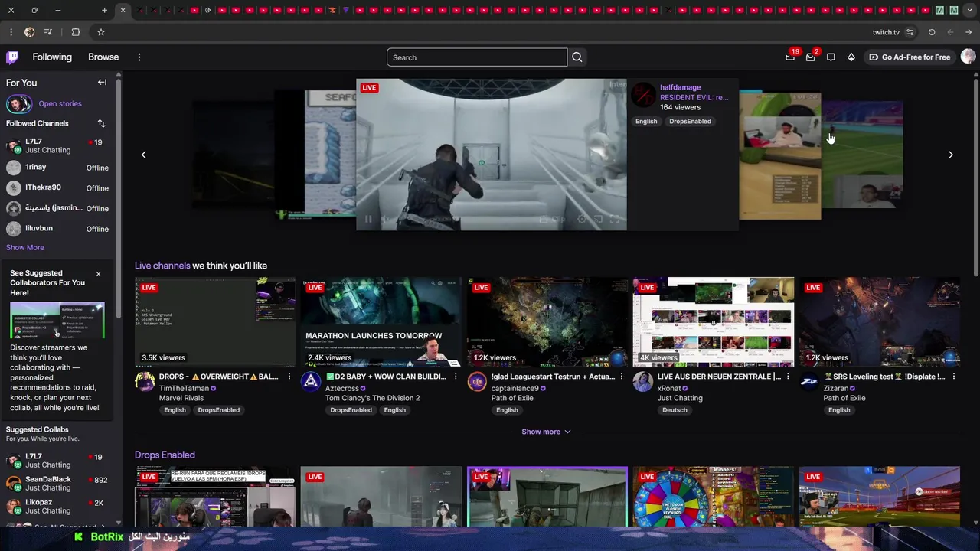This screenshot has width=980, height=551.
Task: Click Go Ad-Free for Free button
Action: click(910, 57)
